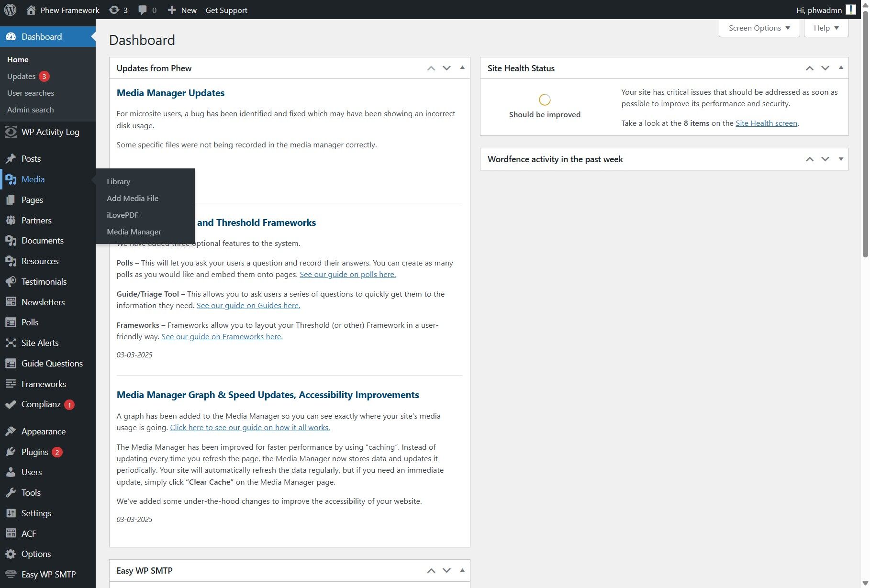Move Easy WP SMTP panel down

coord(446,570)
